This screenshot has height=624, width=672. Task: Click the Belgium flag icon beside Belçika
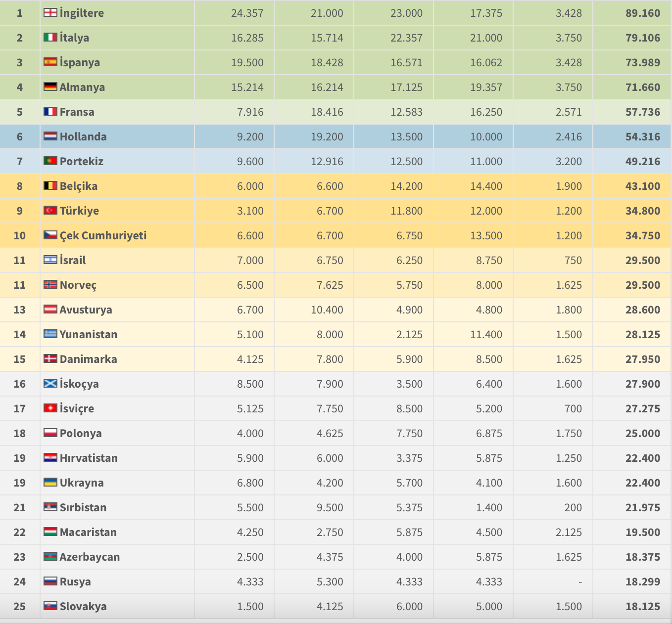[50, 185]
